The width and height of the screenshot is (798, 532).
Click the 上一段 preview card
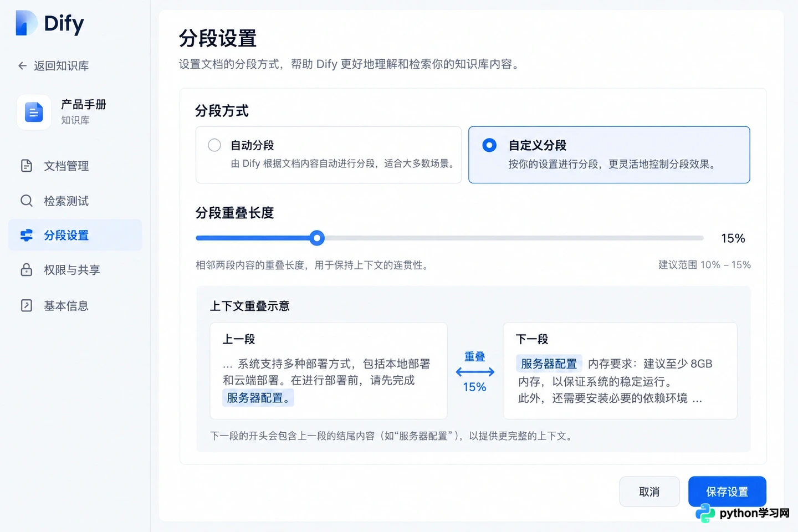tap(329, 371)
